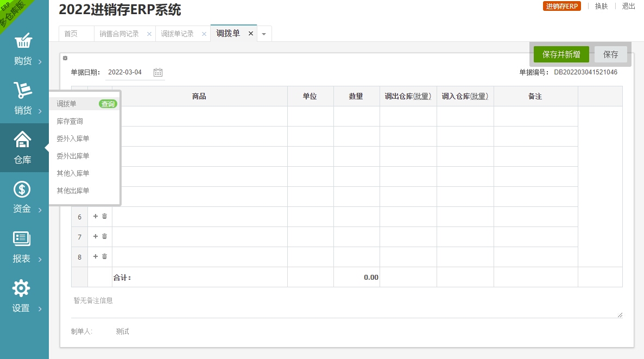644x359 pixels.
Task: Choose 其他入库单 in the warehouse submenu
Action: point(73,173)
